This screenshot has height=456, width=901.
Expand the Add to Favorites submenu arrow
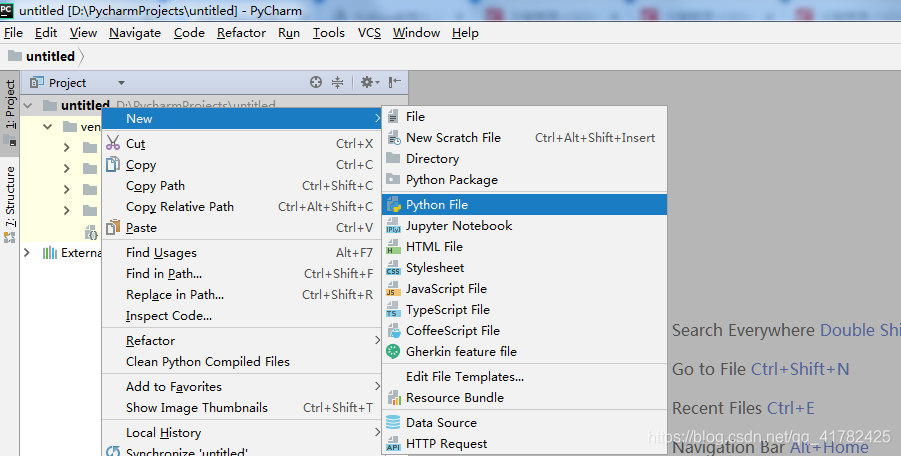click(x=378, y=386)
